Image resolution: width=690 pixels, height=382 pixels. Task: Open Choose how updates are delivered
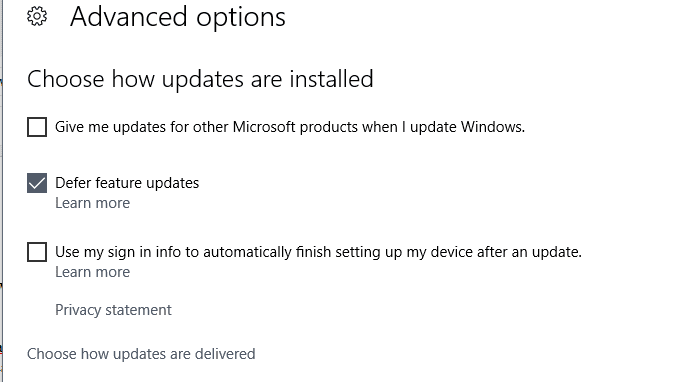click(x=141, y=354)
